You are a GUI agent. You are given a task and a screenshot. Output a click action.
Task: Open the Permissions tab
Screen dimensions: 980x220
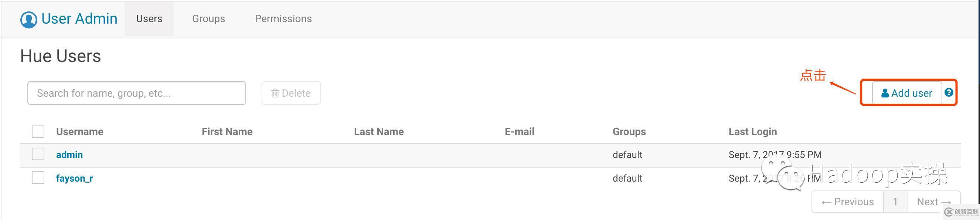pos(283,18)
